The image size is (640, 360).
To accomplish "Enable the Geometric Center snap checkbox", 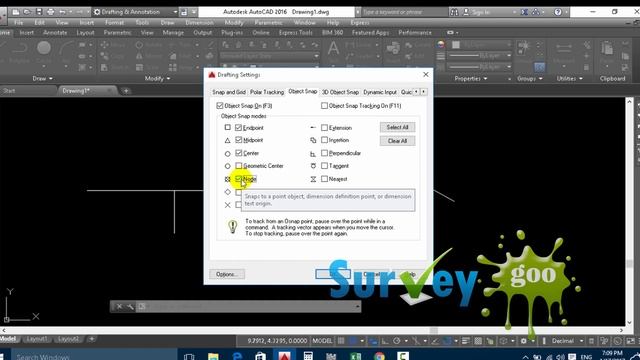I will coord(239,166).
